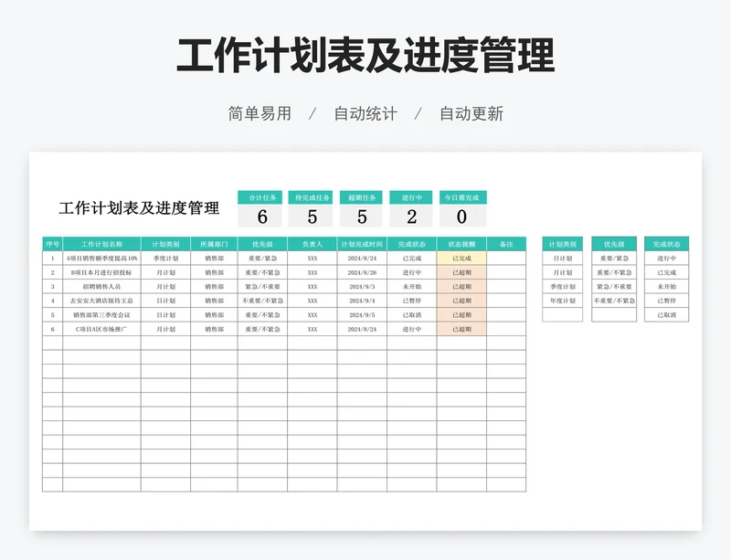731x560 pixels.
Task: Click the main table's 计划类别 column header
Action: pyautogui.click(x=165, y=244)
